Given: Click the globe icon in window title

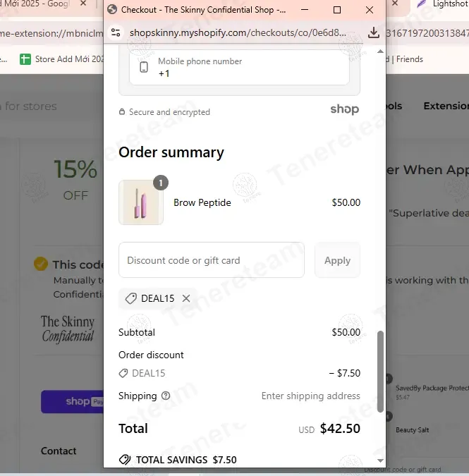Looking at the screenshot, I should [x=112, y=10].
